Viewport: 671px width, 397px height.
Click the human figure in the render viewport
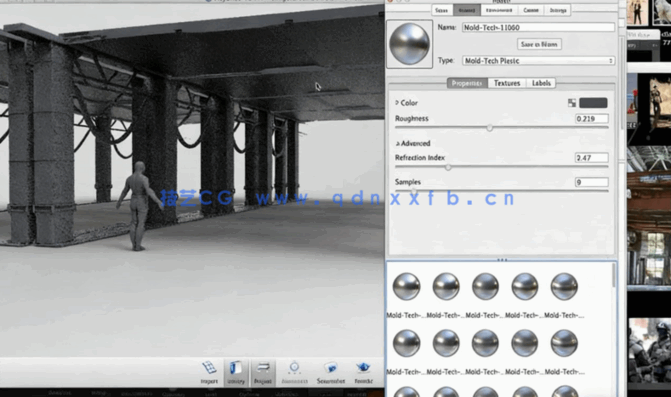[138, 206]
